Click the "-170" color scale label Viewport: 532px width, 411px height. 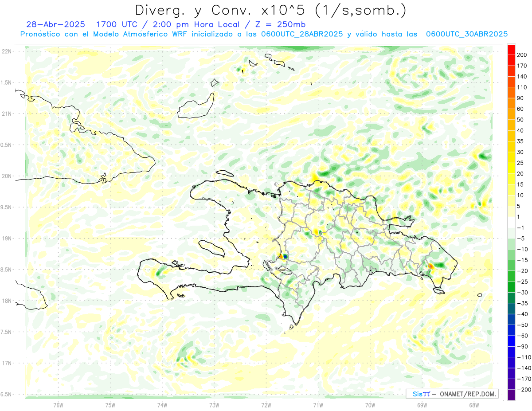(524, 379)
